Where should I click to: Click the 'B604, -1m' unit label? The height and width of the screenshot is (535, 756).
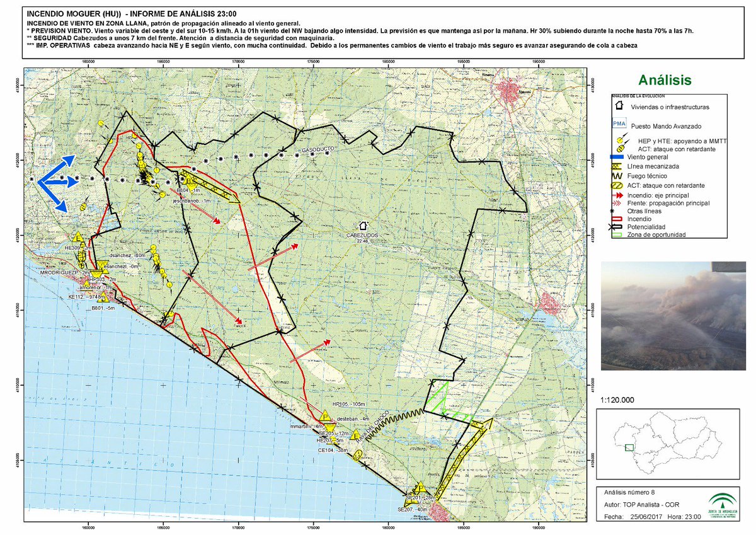(x=189, y=190)
